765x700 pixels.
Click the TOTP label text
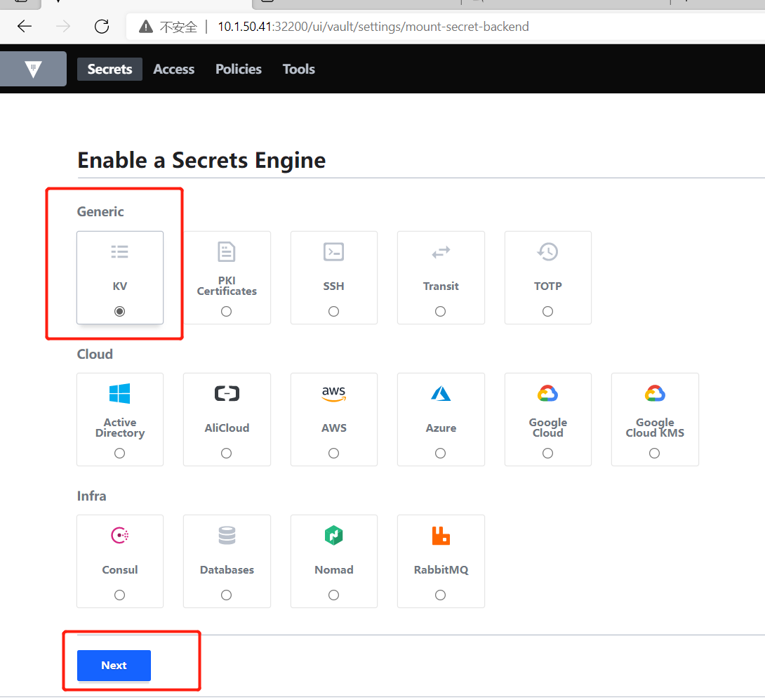[x=547, y=286]
